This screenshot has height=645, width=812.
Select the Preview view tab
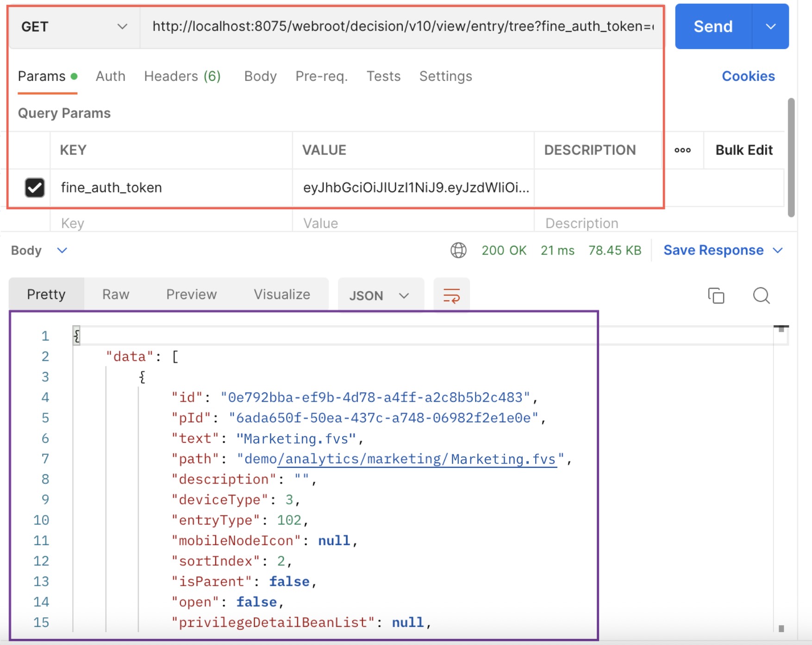point(191,294)
